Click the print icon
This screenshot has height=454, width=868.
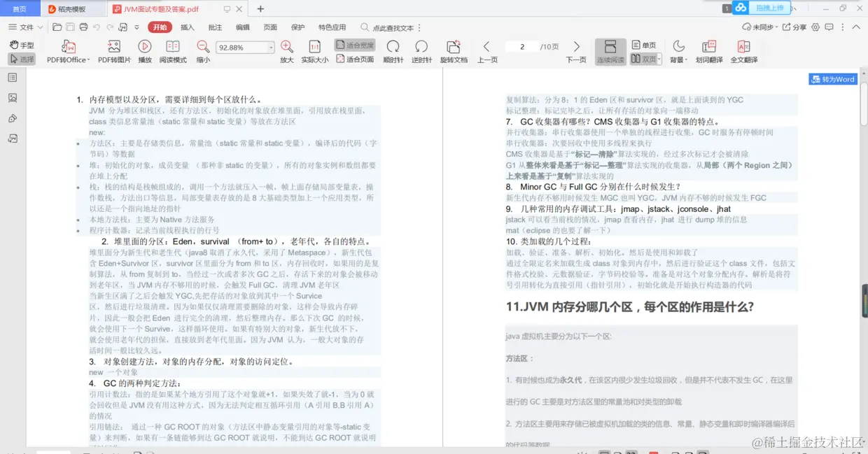(83, 27)
